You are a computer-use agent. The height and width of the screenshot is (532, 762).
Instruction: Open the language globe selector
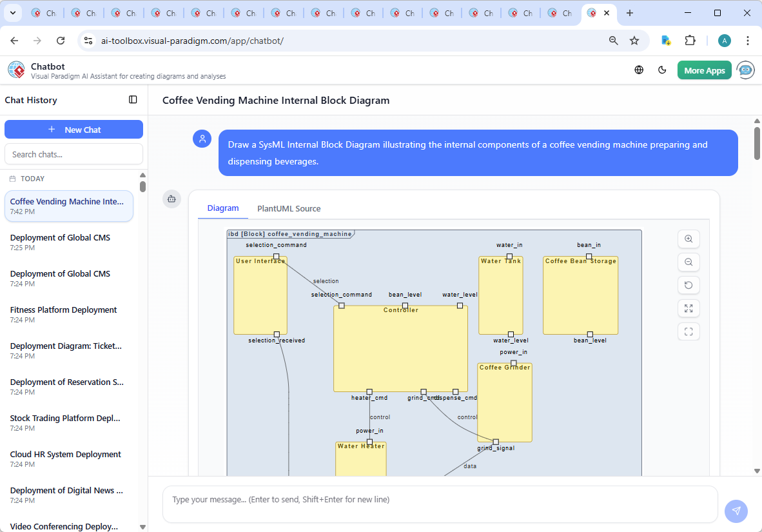(x=639, y=70)
